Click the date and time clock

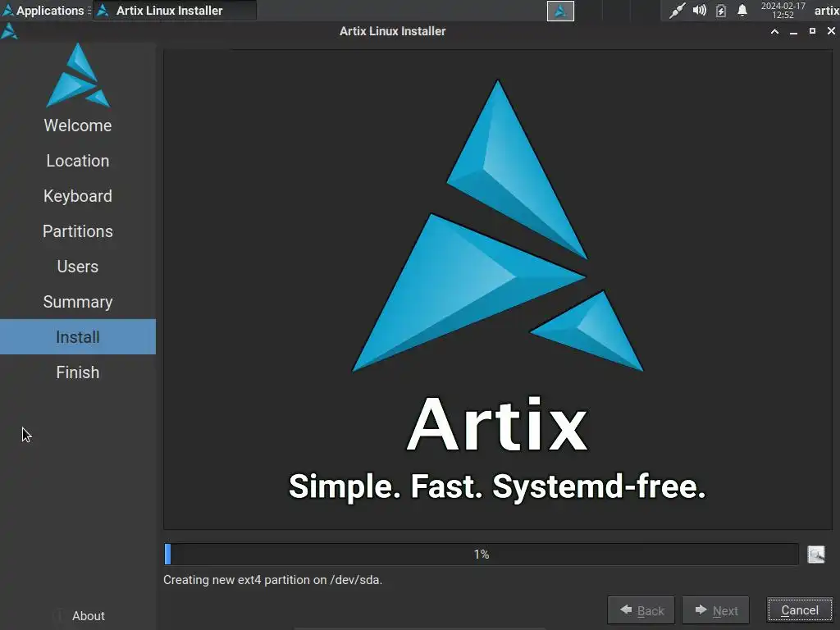[x=783, y=10]
